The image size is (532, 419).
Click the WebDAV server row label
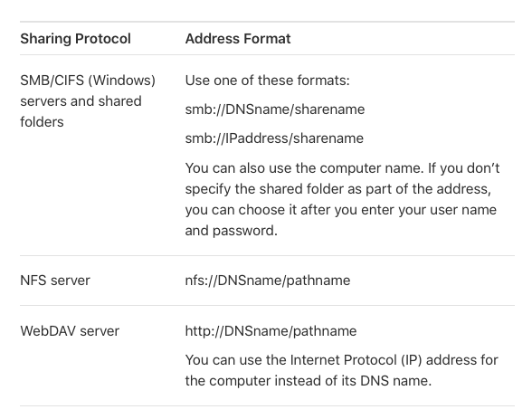coord(70,331)
